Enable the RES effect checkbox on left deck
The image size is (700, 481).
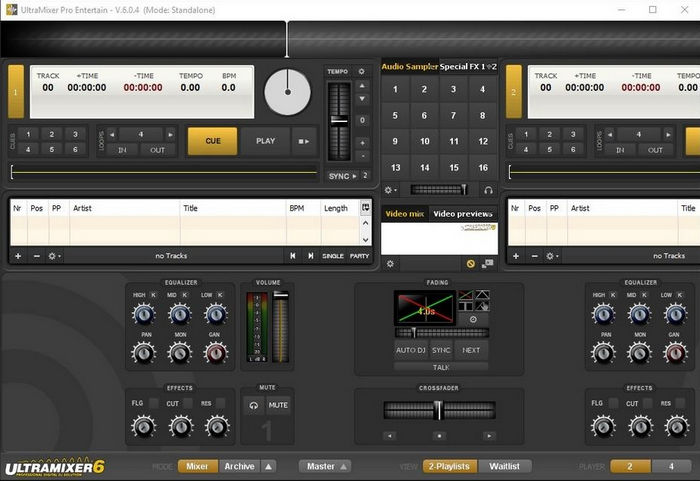pyautogui.click(x=221, y=403)
